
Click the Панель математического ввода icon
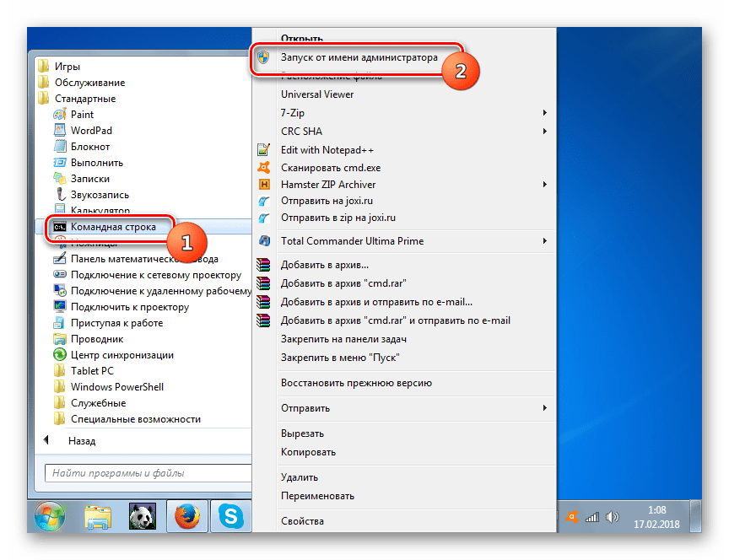coord(60,258)
